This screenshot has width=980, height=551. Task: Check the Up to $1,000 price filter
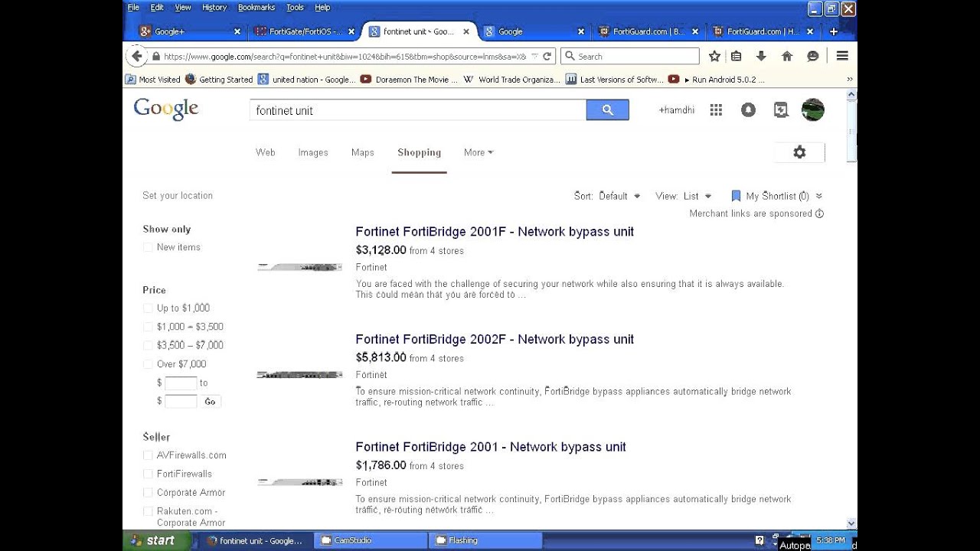pyautogui.click(x=148, y=308)
